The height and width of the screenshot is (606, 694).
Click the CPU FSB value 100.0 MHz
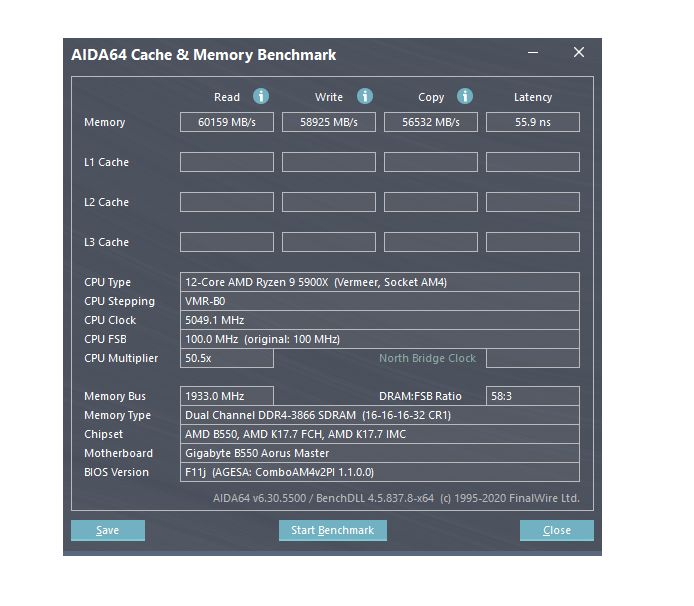pyautogui.click(x=380, y=339)
